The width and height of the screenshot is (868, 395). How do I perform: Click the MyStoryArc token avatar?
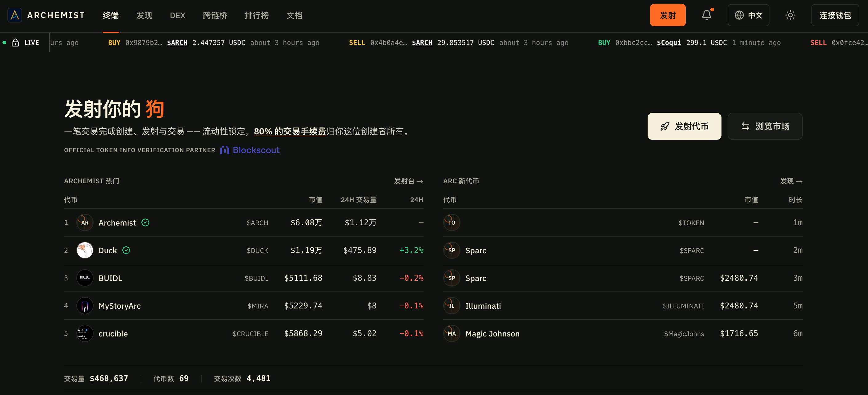click(85, 306)
